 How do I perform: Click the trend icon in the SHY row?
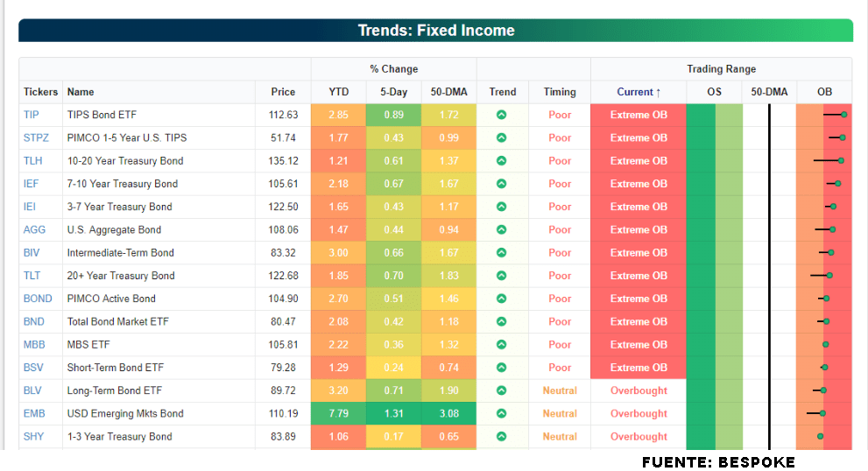(x=502, y=436)
